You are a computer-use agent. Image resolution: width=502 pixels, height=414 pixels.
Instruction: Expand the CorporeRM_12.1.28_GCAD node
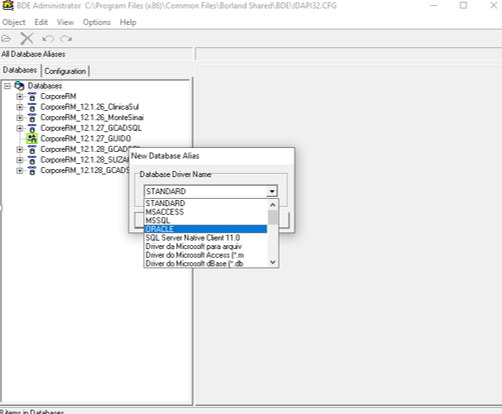point(20,150)
